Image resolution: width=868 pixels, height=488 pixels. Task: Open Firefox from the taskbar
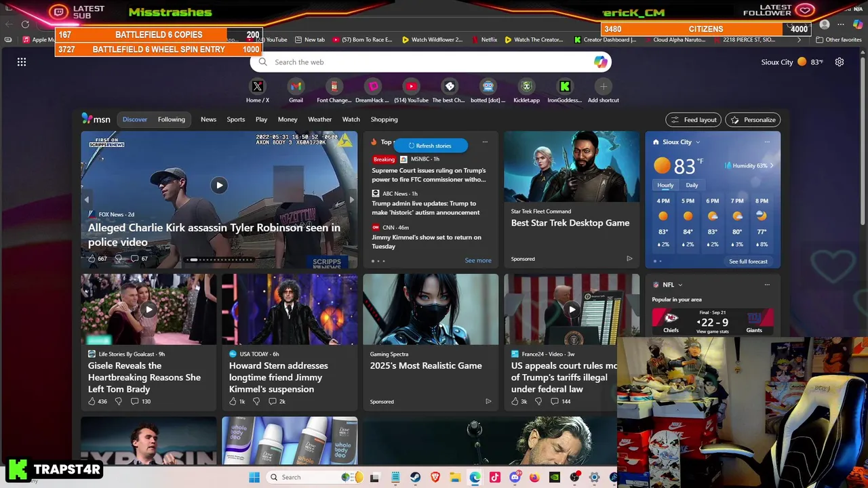tap(534, 477)
